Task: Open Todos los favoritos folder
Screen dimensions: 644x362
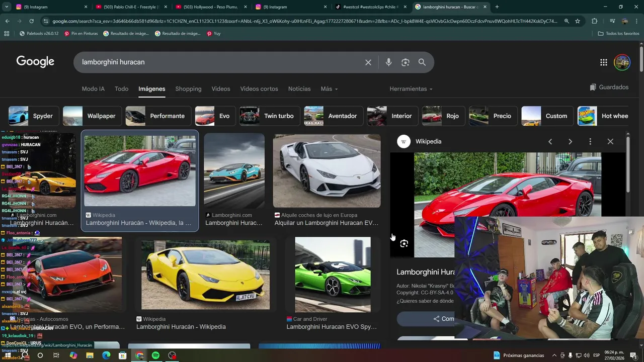Action: [618, 34]
